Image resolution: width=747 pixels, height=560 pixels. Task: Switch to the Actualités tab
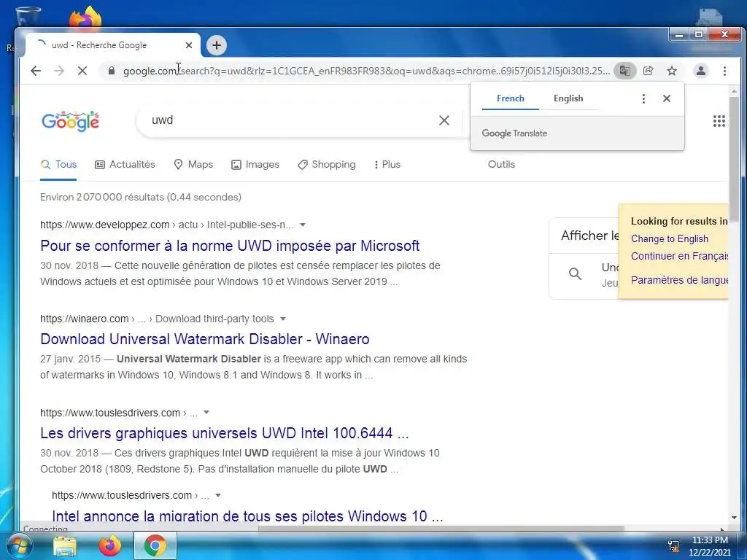pos(125,165)
